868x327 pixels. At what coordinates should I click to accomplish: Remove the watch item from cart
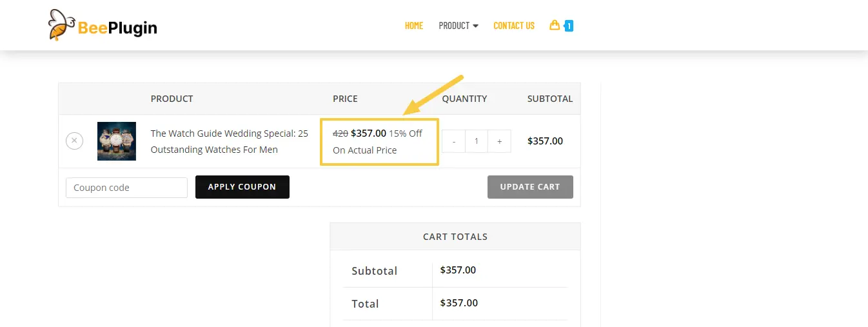74,141
